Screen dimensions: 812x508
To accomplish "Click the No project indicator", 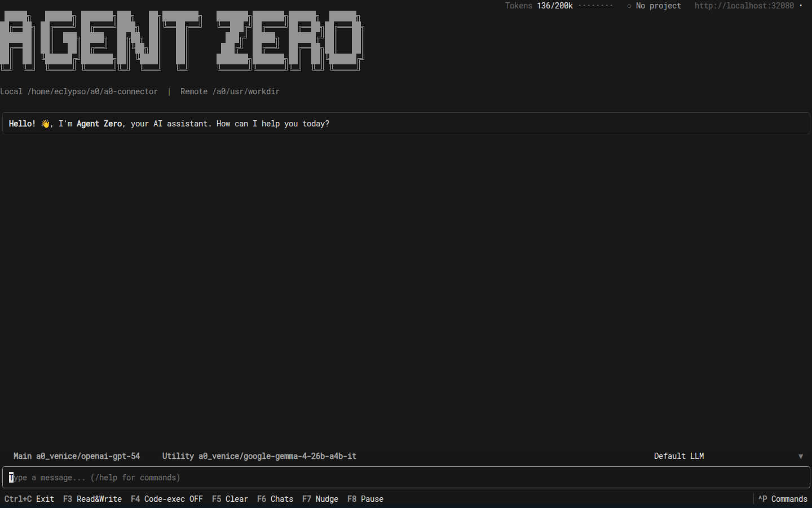I will click(x=654, y=6).
